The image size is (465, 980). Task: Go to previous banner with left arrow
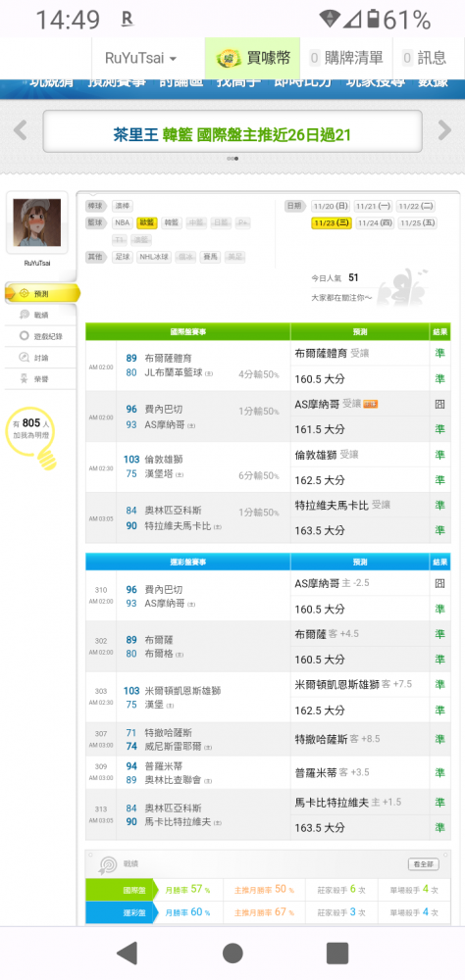[20, 130]
